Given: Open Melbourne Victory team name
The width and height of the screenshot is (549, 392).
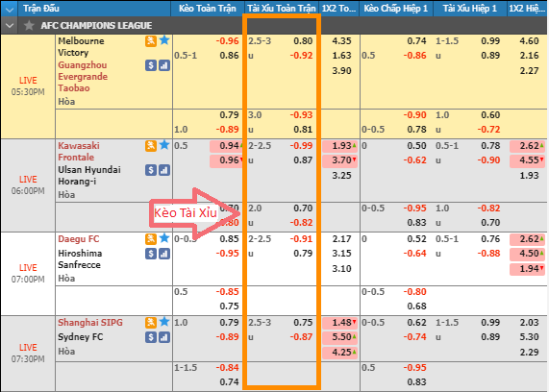Looking at the screenshot, I should click(81, 46).
